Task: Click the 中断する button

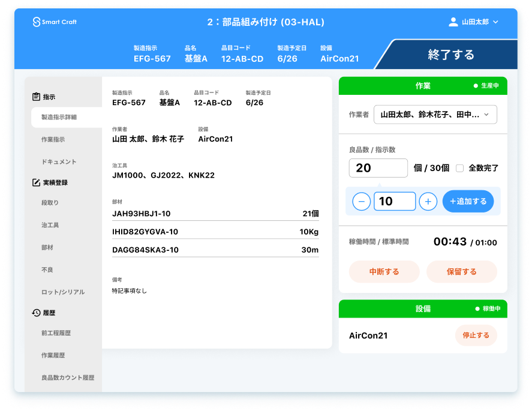Action: coord(384,272)
